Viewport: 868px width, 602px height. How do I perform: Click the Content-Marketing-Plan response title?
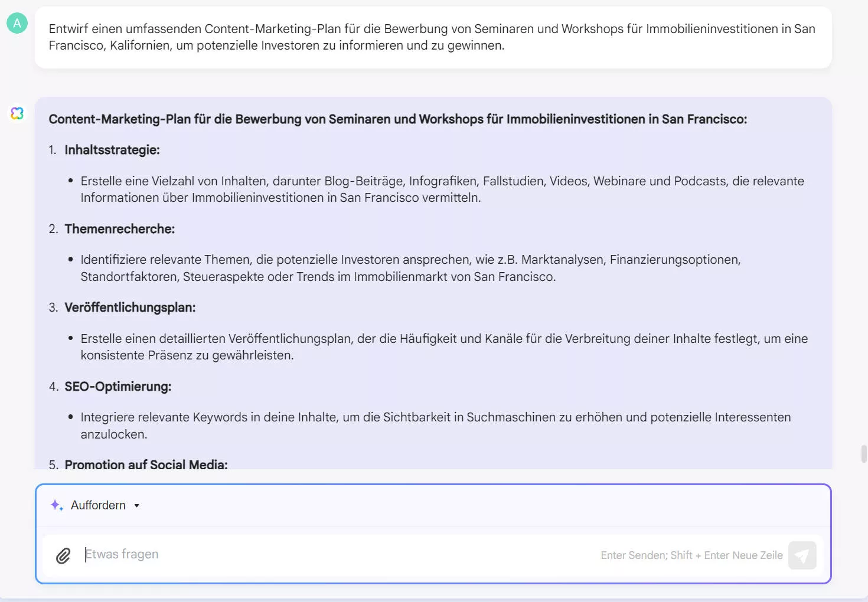(398, 119)
